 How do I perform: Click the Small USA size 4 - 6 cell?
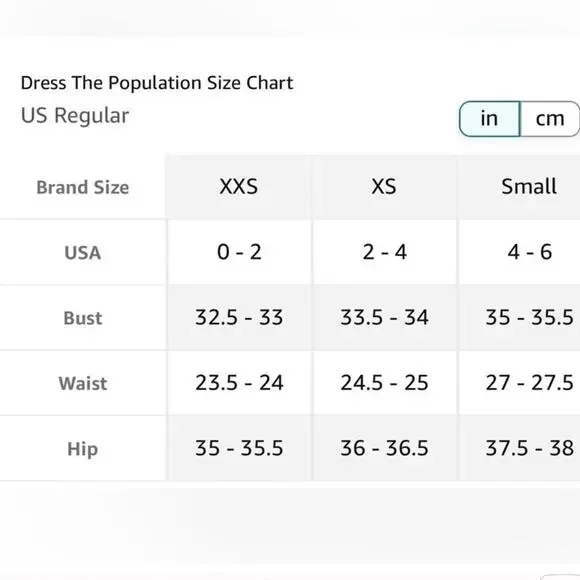pos(529,252)
